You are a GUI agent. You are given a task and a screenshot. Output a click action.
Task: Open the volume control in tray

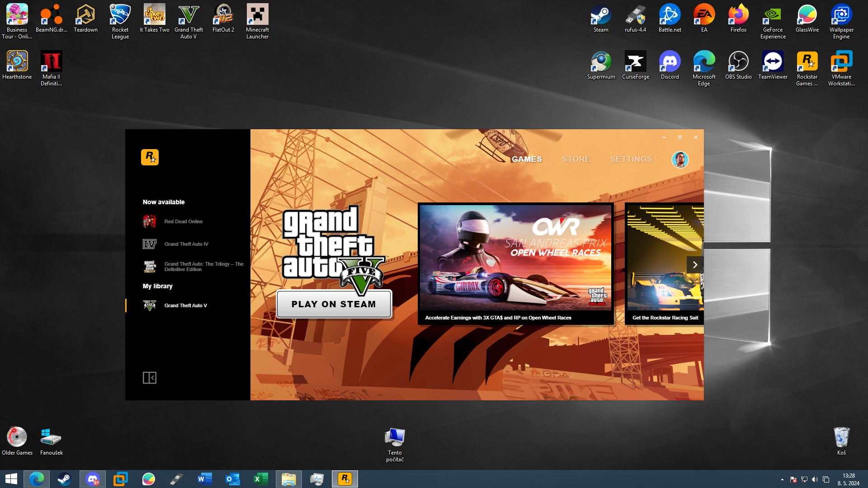pyautogui.click(x=815, y=479)
